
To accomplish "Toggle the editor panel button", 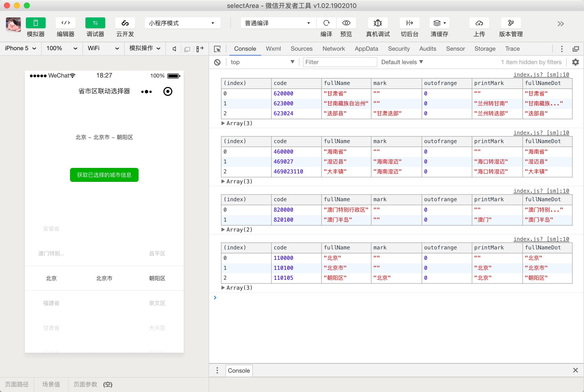I will [66, 23].
